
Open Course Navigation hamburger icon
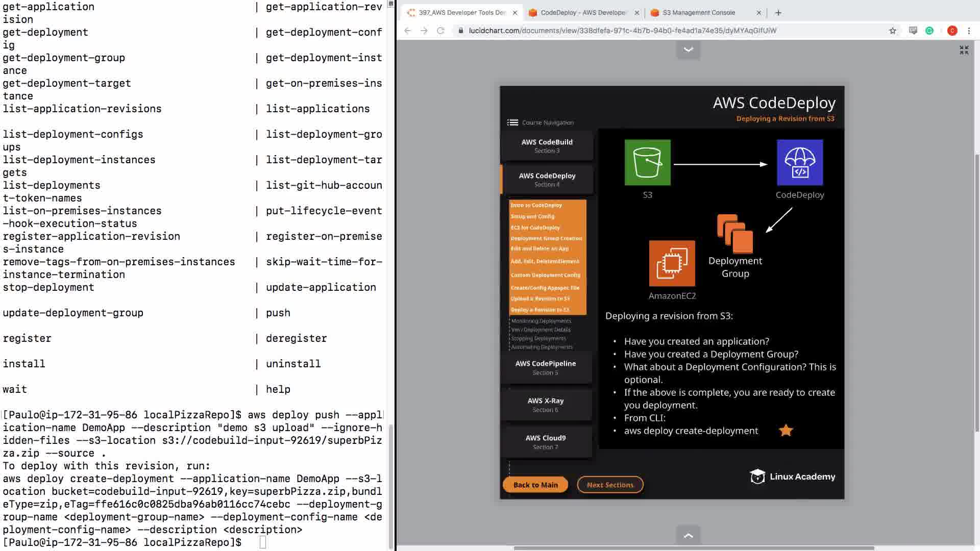[x=512, y=122]
